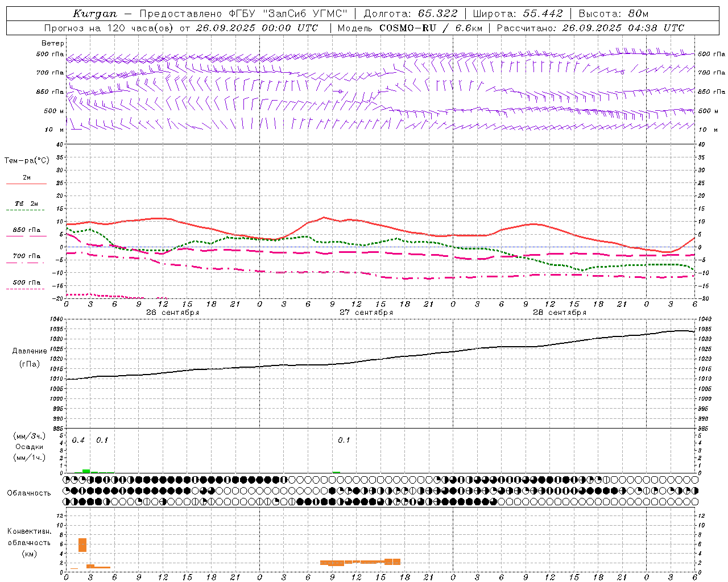Click the "850 гПа" temperature legend entry
This screenshot has width=728, height=582.
pos(27,230)
